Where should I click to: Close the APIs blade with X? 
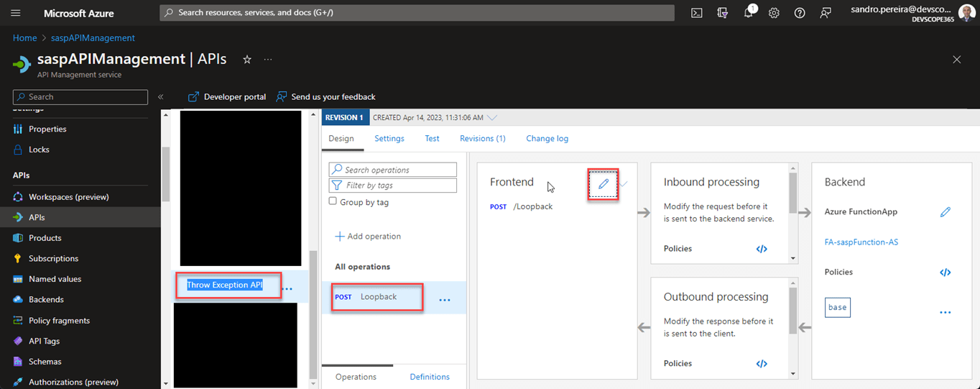tap(956, 60)
